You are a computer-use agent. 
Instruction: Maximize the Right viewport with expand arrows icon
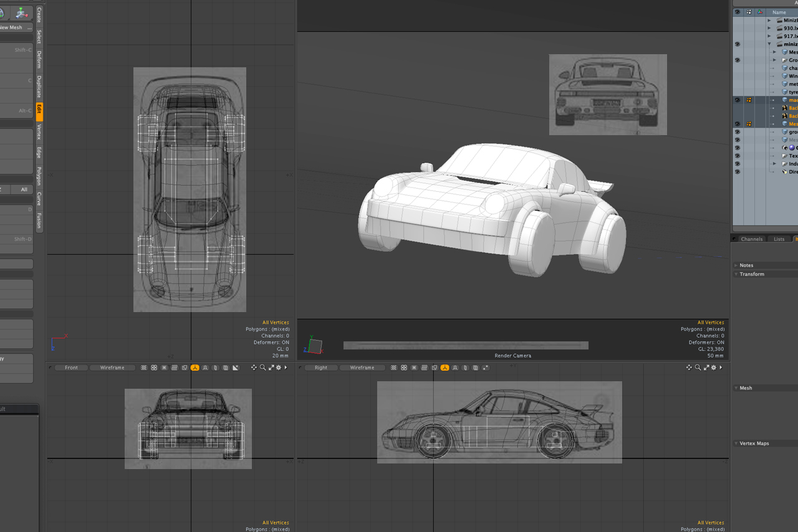[x=706, y=368]
